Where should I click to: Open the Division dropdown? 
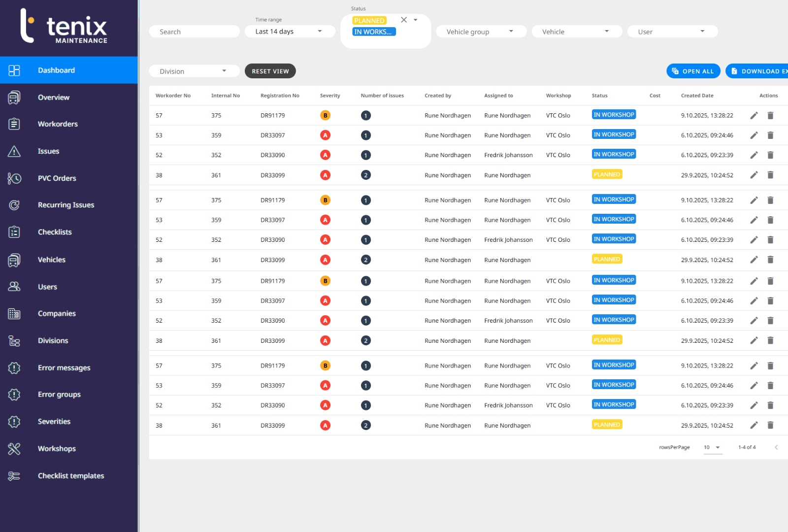pyautogui.click(x=194, y=71)
